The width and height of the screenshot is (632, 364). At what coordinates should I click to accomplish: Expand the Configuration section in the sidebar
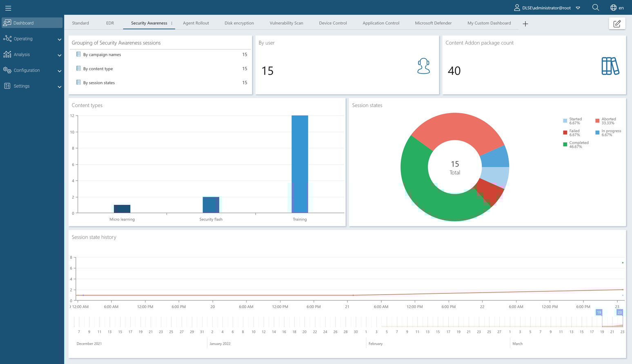click(x=27, y=70)
